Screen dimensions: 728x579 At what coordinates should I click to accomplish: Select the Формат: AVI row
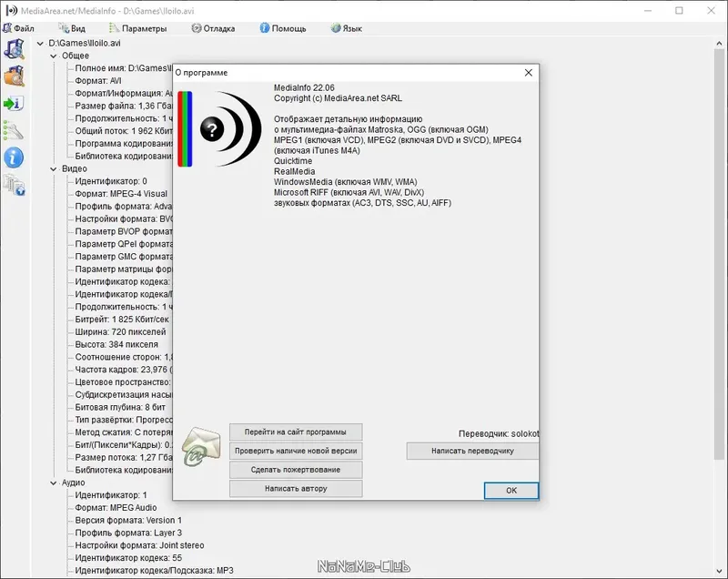[x=98, y=81]
